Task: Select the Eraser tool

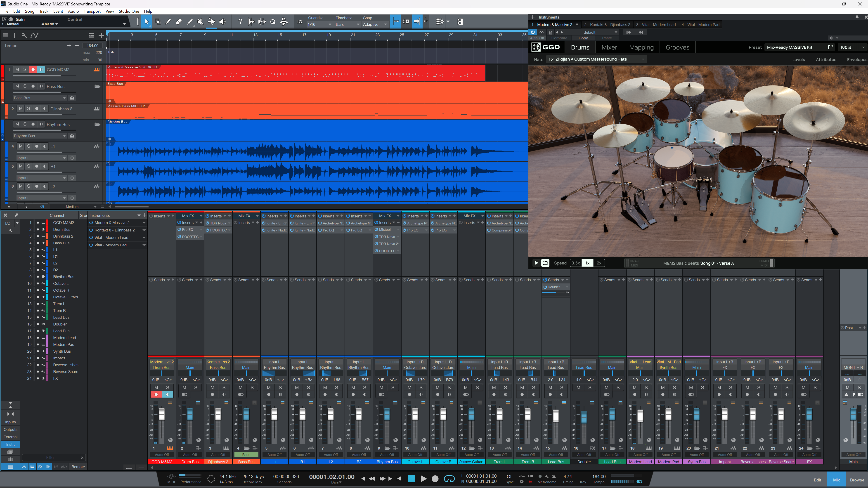Action: pyautogui.click(x=179, y=21)
